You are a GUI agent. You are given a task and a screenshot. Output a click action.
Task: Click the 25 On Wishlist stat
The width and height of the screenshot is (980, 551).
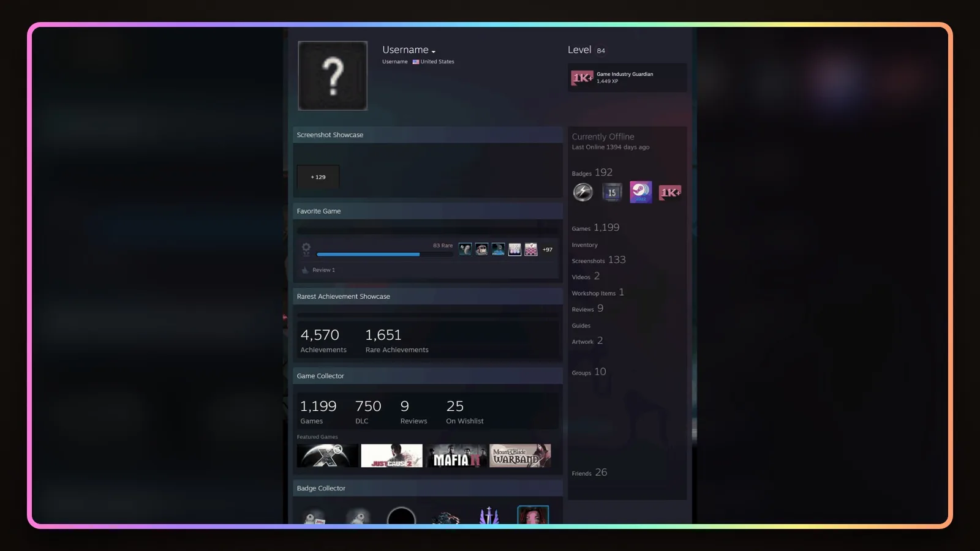[465, 411]
